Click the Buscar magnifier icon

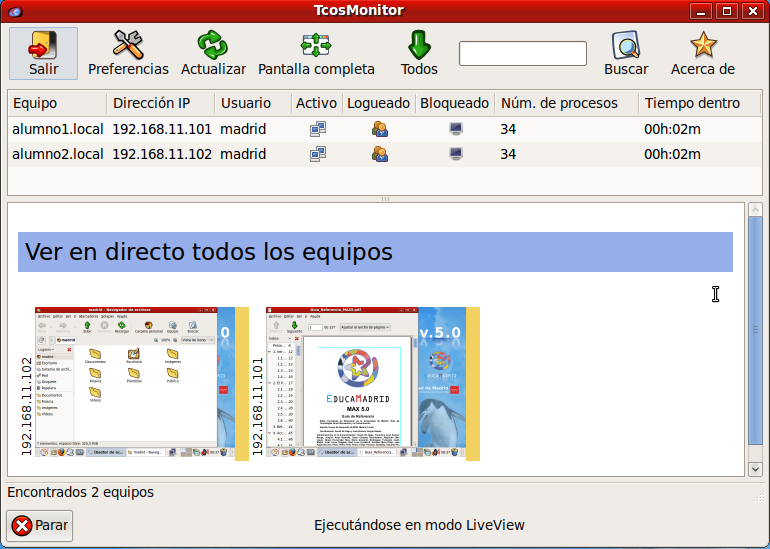click(626, 45)
